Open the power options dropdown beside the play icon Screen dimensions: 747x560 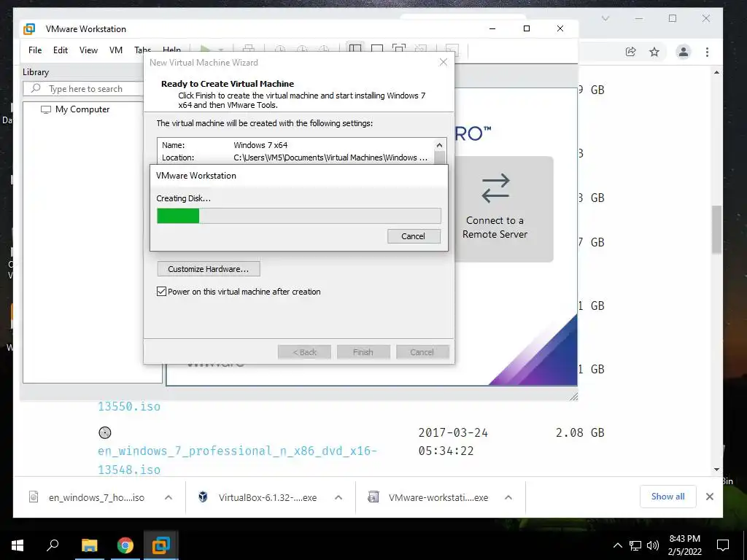click(x=221, y=50)
